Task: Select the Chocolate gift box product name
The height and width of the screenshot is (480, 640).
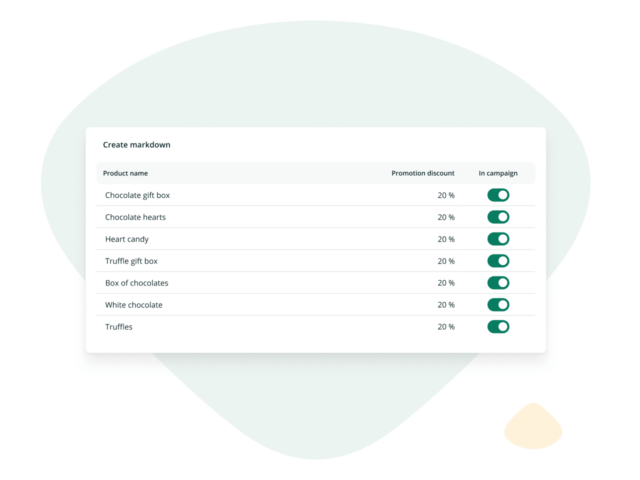Action: pos(137,195)
